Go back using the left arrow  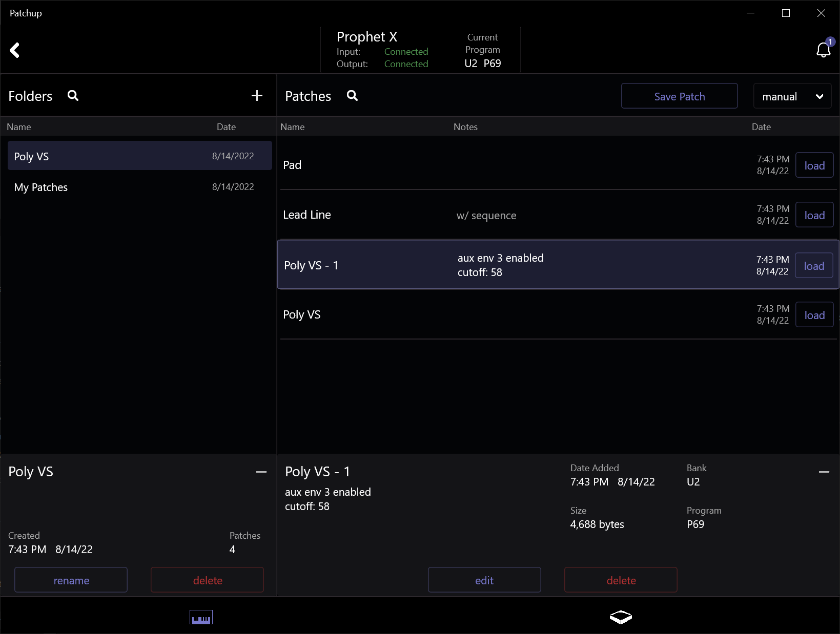(x=15, y=50)
